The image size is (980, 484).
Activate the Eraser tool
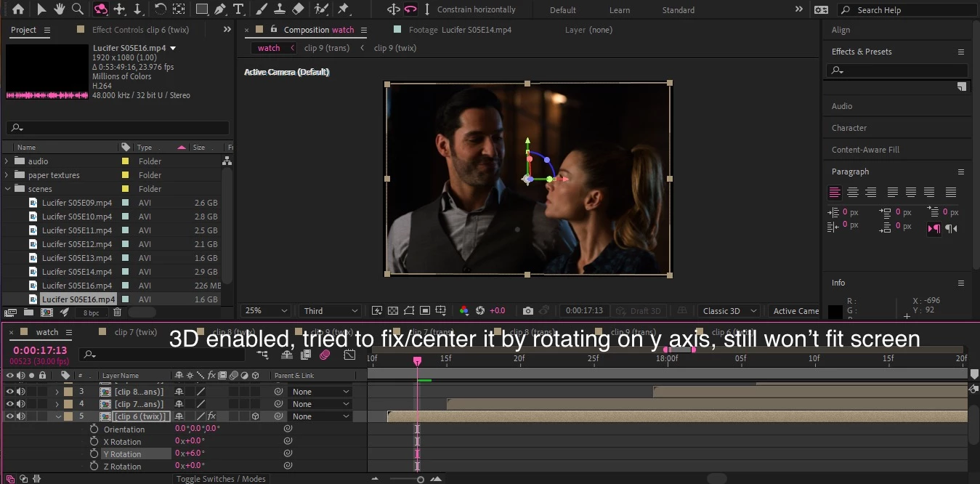(x=298, y=9)
